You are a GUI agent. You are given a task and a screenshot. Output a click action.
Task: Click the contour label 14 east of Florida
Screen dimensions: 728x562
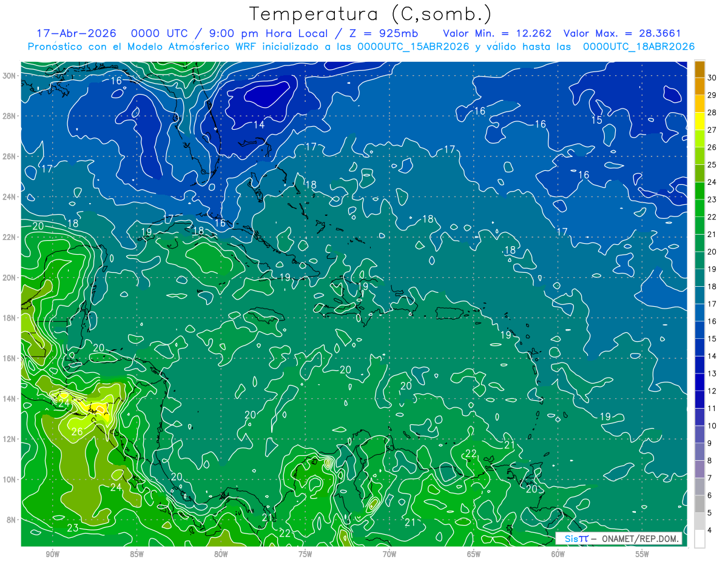pos(259,125)
